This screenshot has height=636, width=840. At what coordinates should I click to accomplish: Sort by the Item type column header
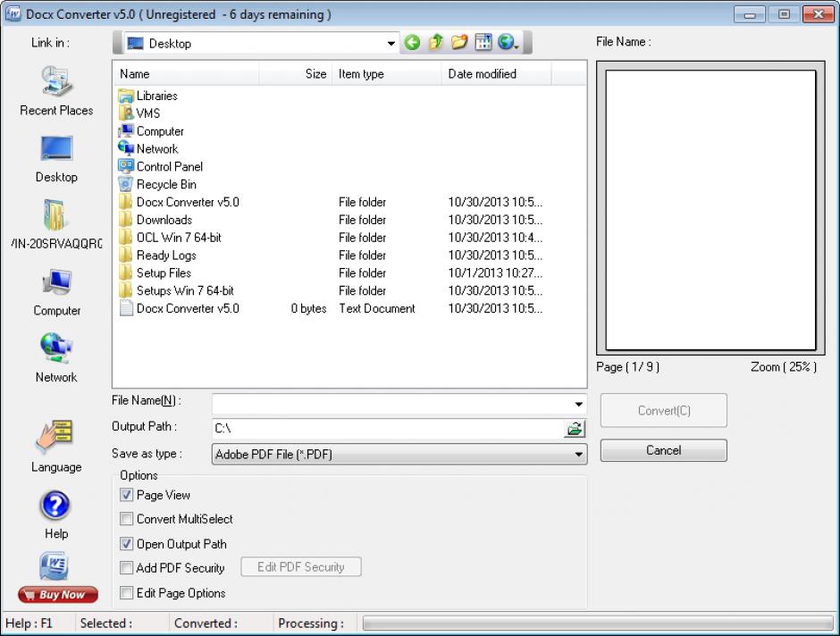pos(387,74)
